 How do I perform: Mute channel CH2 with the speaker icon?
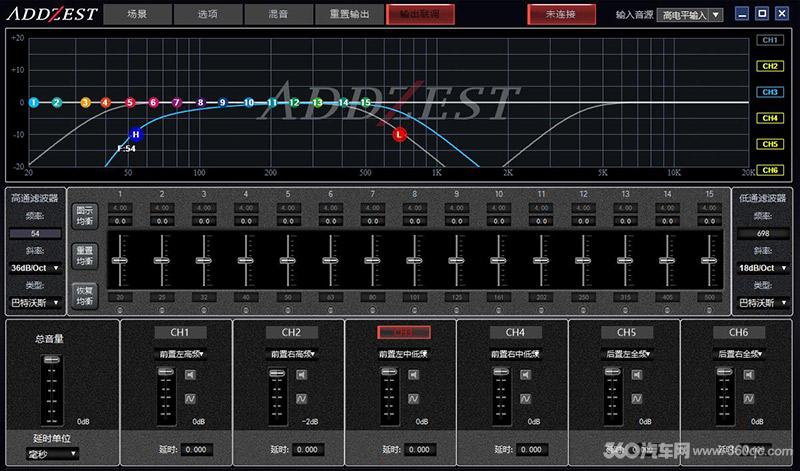302,375
